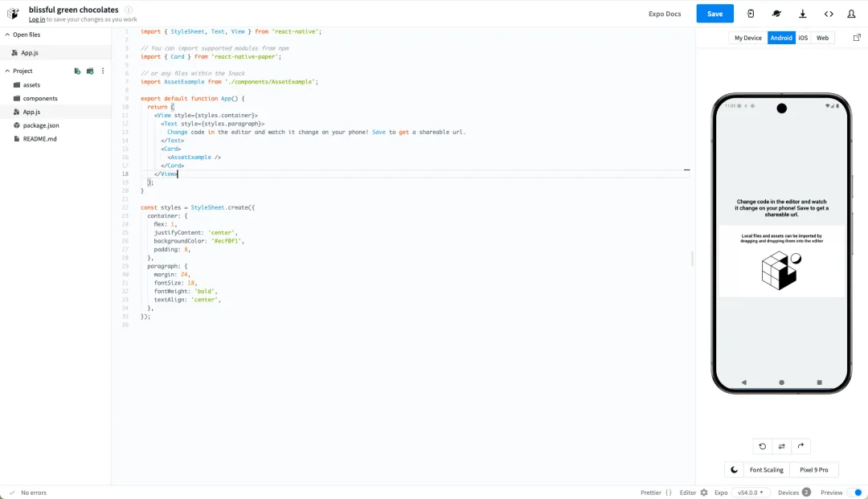
Task: Reload the device preview
Action: pyautogui.click(x=763, y=446)
